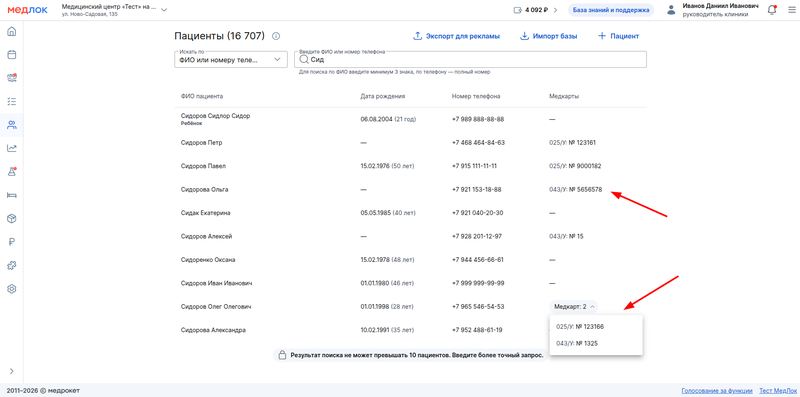Open the Искать по dropdown

pyautogui.click(x=231, y=60)
